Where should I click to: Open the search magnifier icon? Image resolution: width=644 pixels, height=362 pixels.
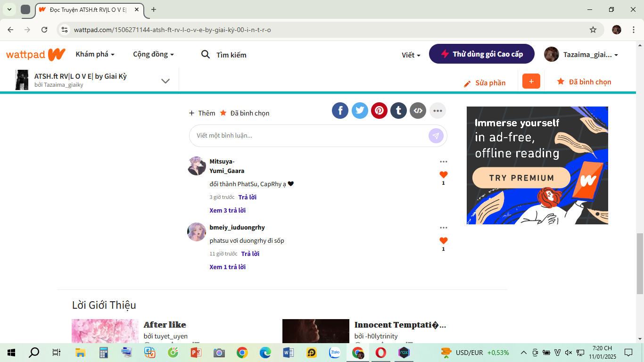pos(206,55)
